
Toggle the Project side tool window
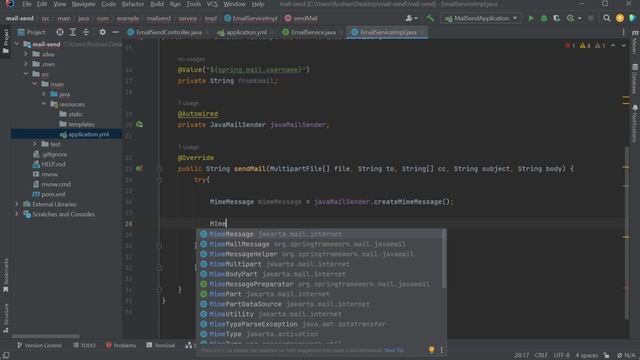click(6, 41)
